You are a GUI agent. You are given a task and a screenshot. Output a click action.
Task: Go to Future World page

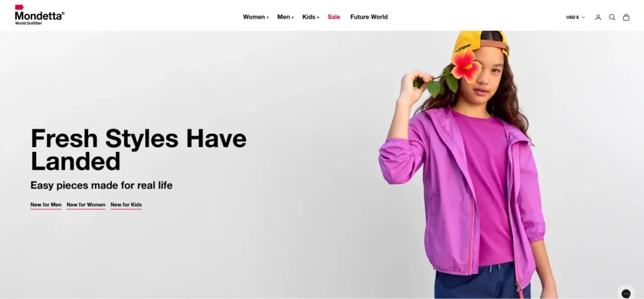click(369, 17)
